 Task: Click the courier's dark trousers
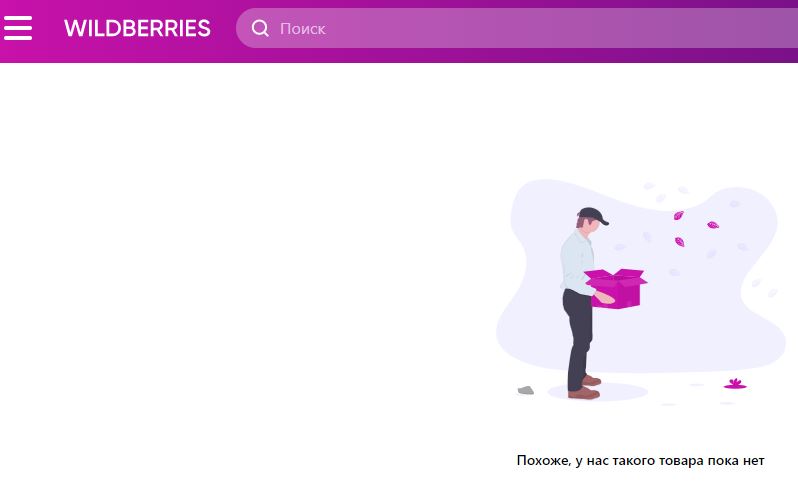[x=579, y=338]
